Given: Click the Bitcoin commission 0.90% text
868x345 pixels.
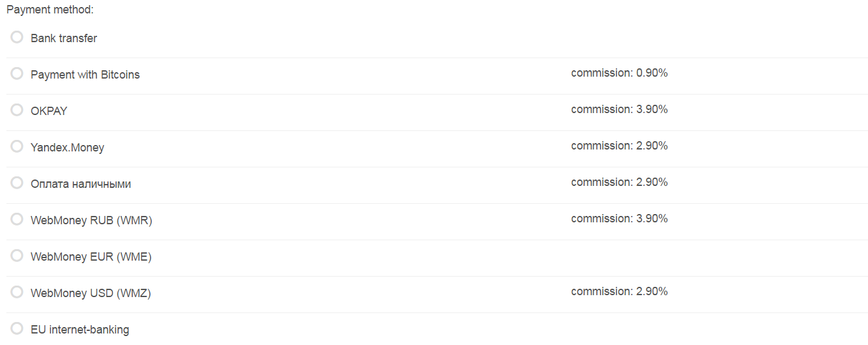Looking at the screenshot, I should (619, 73).
